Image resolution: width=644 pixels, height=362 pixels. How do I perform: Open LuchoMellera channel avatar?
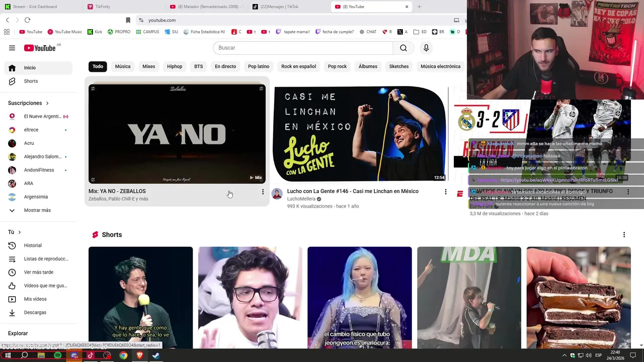277,194
